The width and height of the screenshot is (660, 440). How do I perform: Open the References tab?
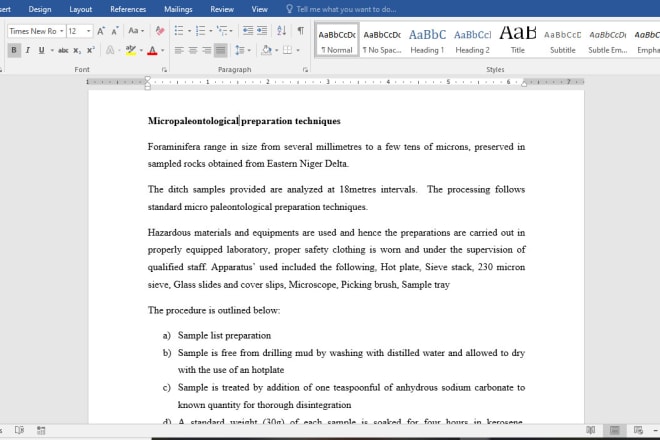pos(128,9)
